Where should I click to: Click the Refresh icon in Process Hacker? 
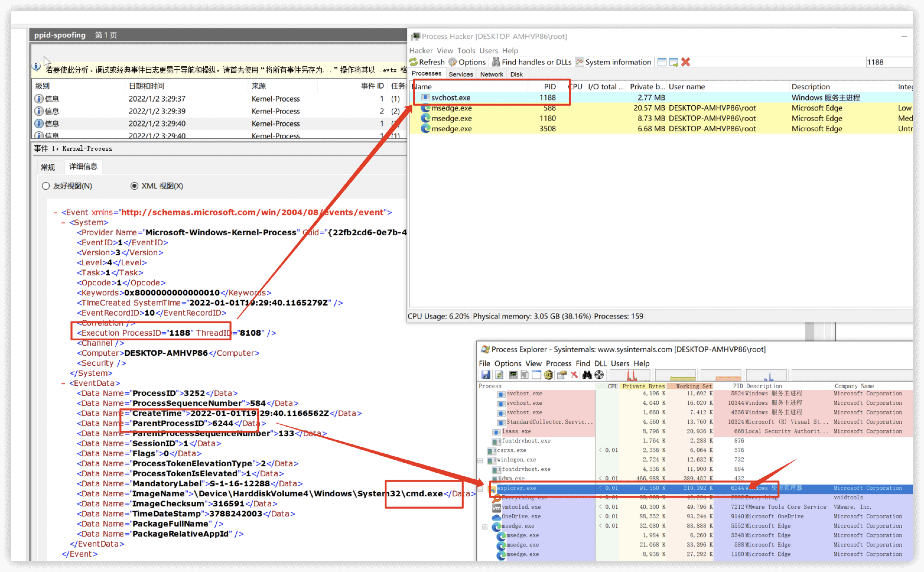tap(413, 62)
